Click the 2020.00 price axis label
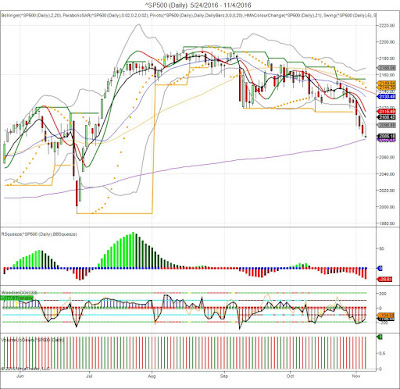The width and height of the screenshot is (400, 389). (x=387, y=190)
